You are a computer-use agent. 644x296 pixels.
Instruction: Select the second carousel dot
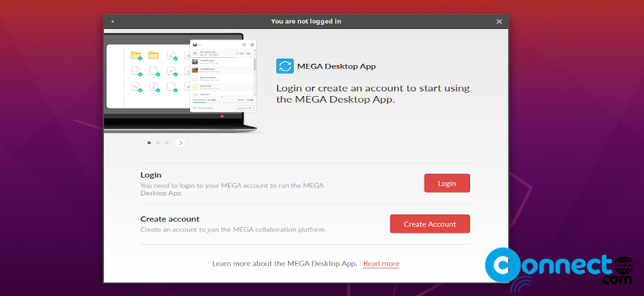158,143
